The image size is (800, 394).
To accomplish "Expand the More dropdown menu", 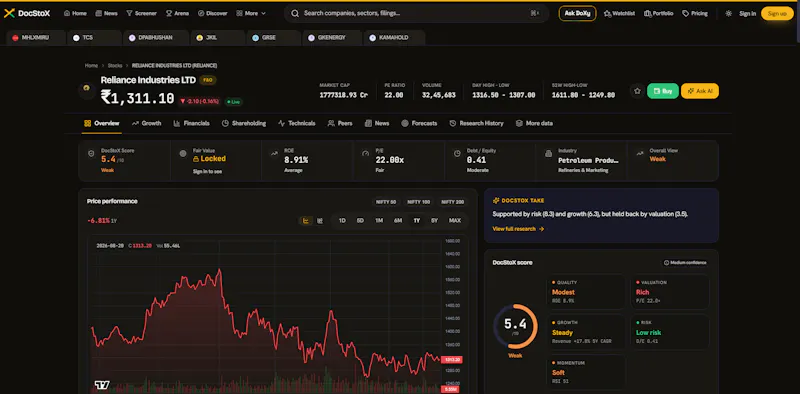I will pyautogui.click(x=251, y=14).
